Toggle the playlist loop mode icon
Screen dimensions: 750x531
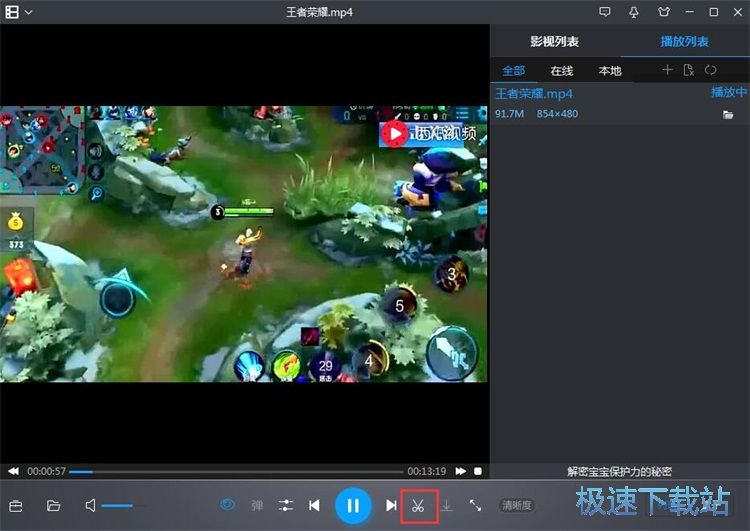[x=710, y=70]
